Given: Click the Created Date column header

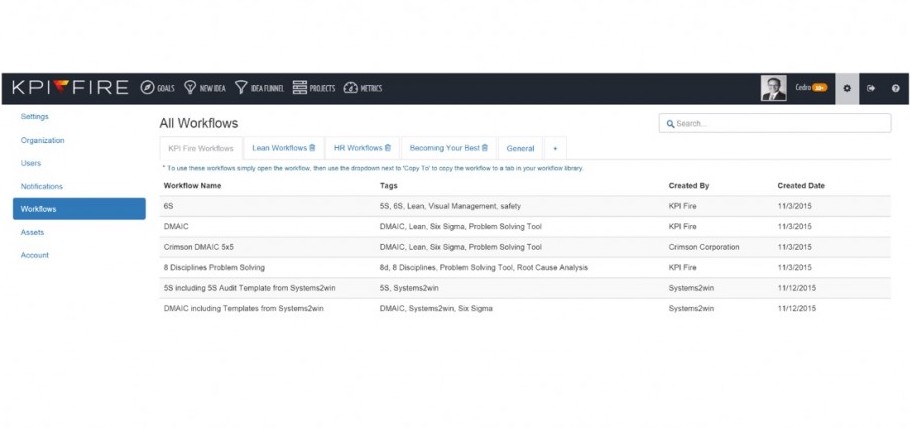Looking at the screenshot, I should [x=801, y=186].
